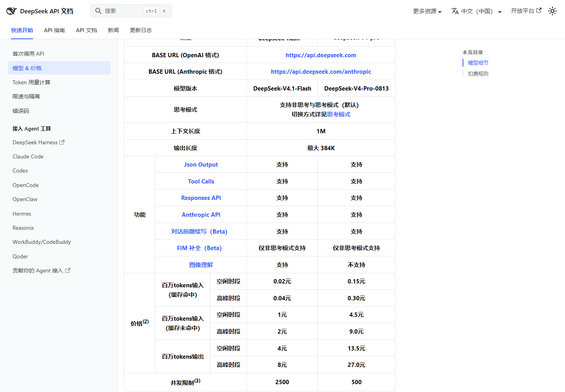Click the search magnifier icon

tap(98, 11)
